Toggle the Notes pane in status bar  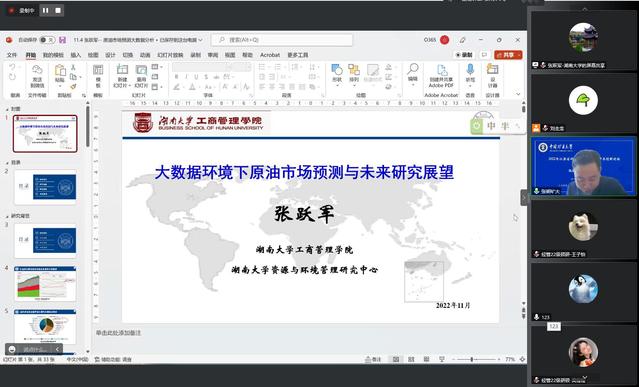[x=373, y=359]
